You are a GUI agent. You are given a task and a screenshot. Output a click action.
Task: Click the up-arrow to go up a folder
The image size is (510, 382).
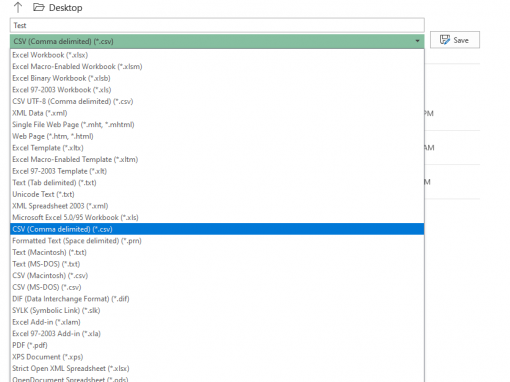tap(18, 7)
